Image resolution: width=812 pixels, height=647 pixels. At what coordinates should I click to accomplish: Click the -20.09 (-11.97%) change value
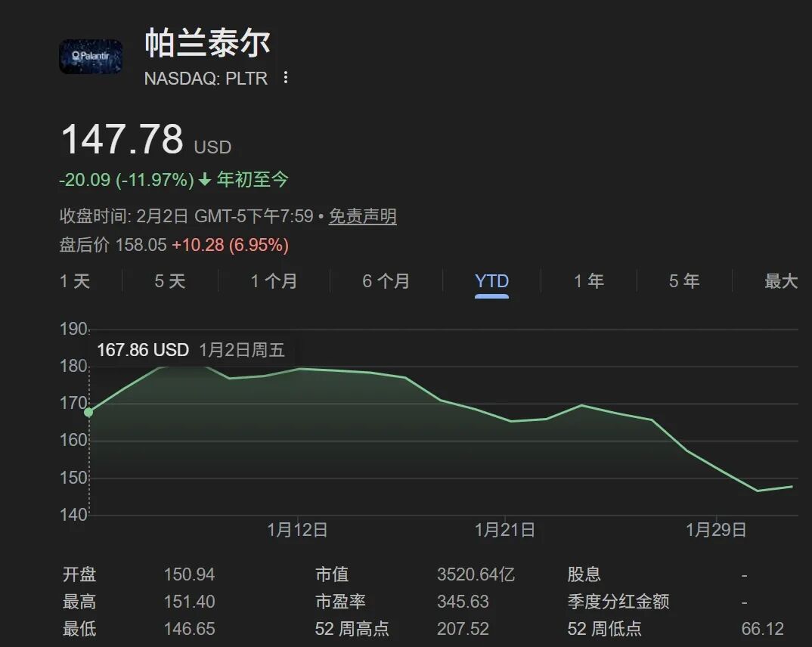pos(126,180)
